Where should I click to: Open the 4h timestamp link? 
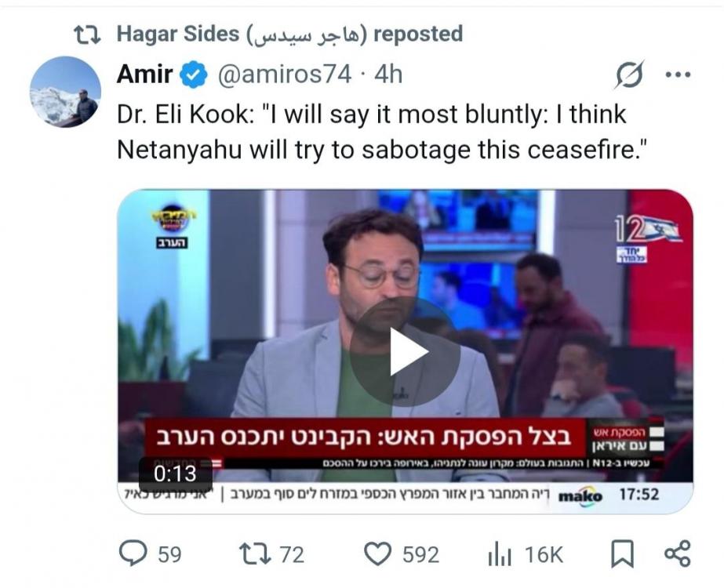pyautogui.click(x=388, y=74)
